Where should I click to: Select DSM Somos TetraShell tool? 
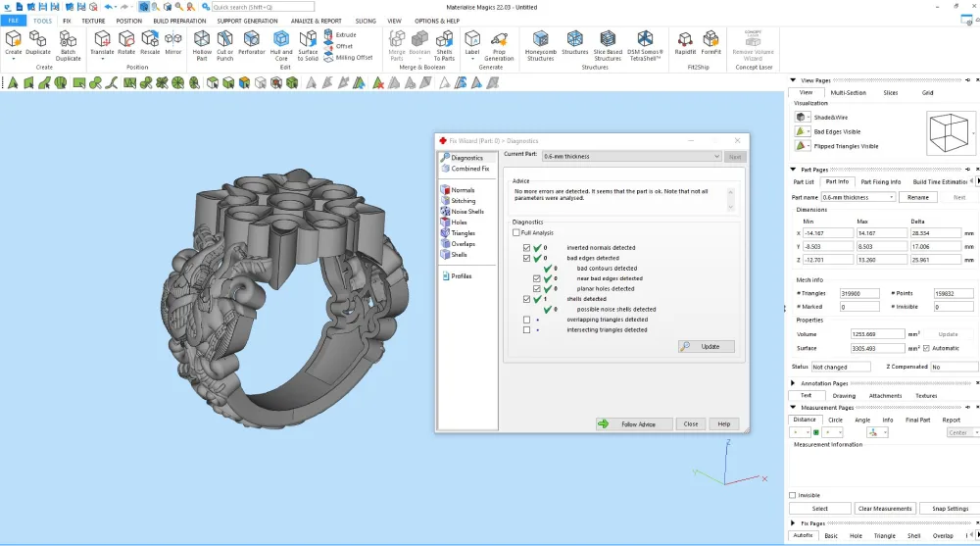click(645, 46)
